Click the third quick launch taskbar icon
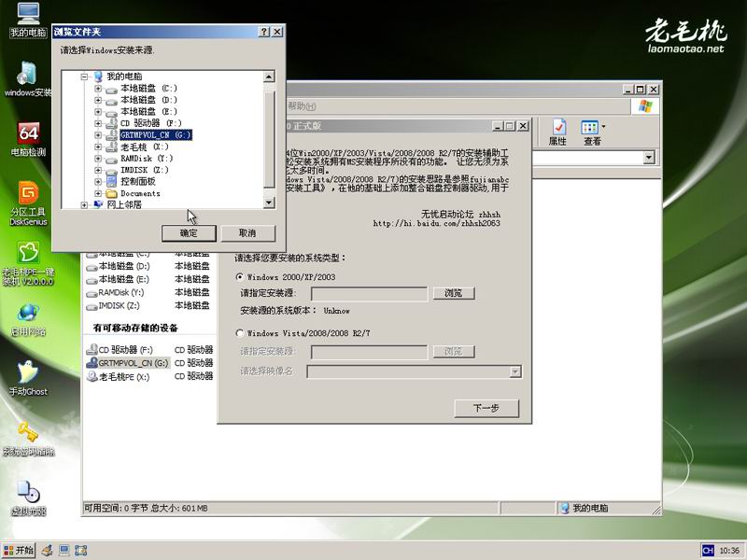747x560 pixels. (81, 551)
